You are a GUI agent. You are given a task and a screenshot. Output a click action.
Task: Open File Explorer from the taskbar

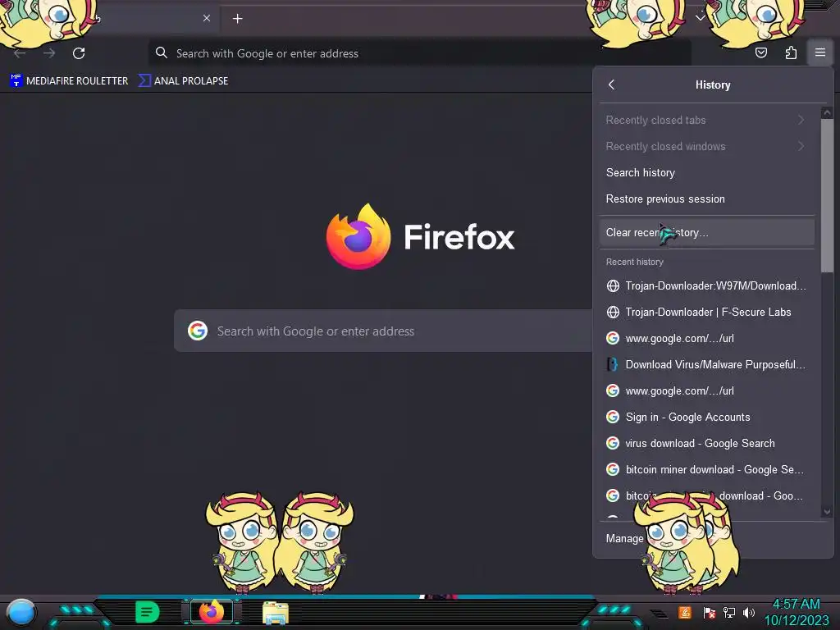coord(276,613)
